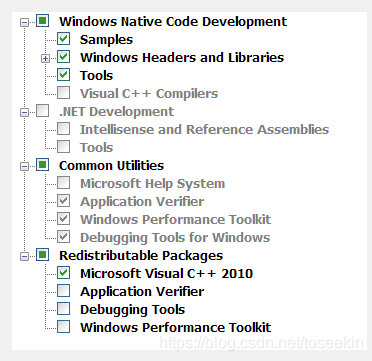Toggle the Common Utilities checkbox
Image resolution: width=372 pixels, height=361 pixels.
click(42, 165)
